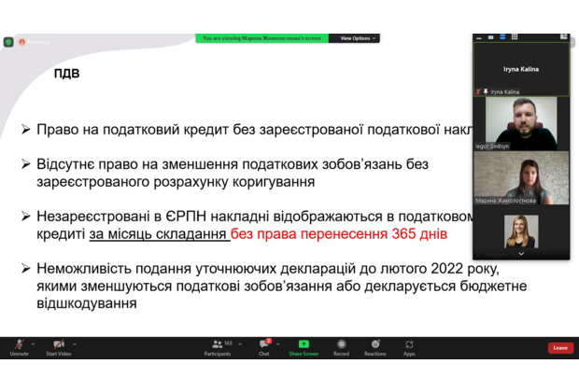
Task: Open the Participants panel
Action: coord(217,345)
